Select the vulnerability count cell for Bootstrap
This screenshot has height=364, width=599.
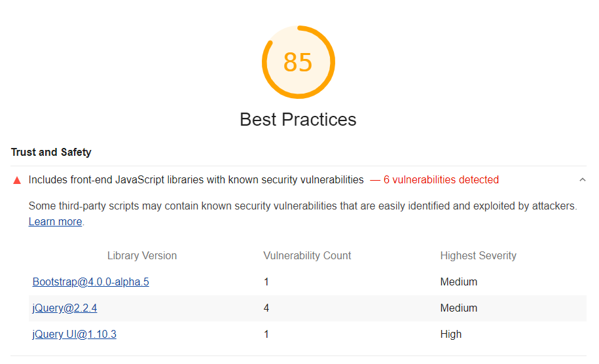pos(266,282)
